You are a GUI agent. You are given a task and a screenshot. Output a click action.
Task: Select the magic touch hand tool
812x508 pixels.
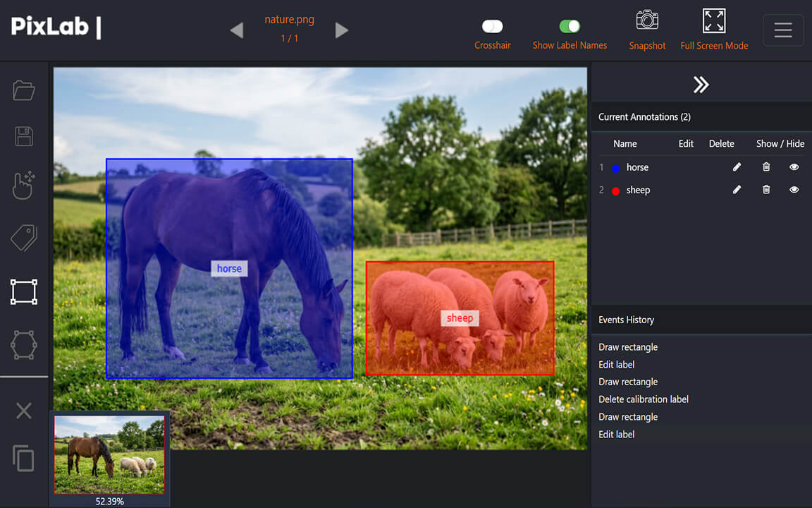pyautogui.click(x=24, y=185)
